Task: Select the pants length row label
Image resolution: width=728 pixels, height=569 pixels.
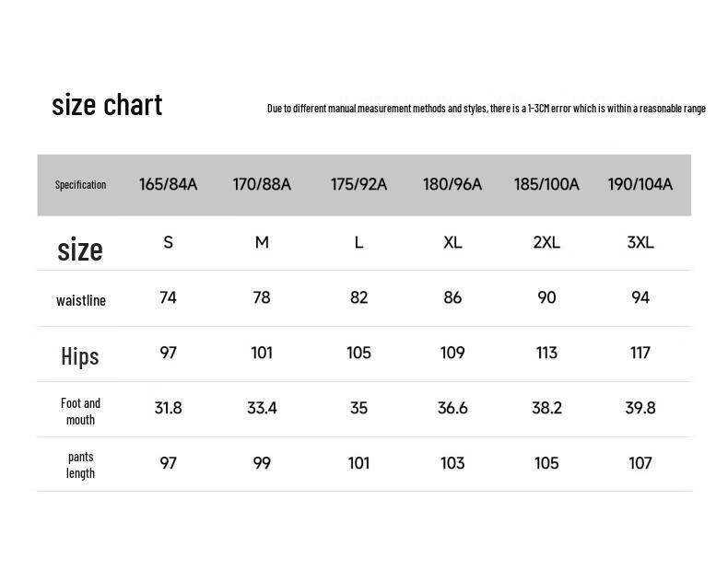Action: pos(80,465)
